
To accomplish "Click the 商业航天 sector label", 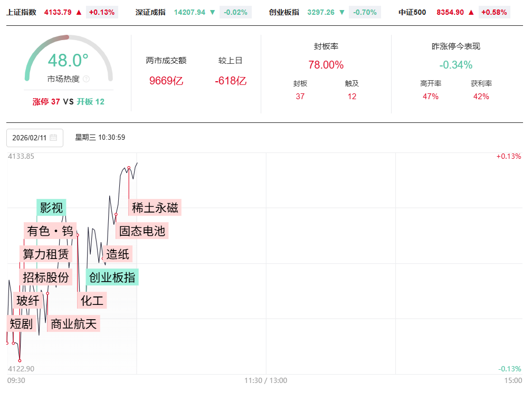I will (74, 323).
